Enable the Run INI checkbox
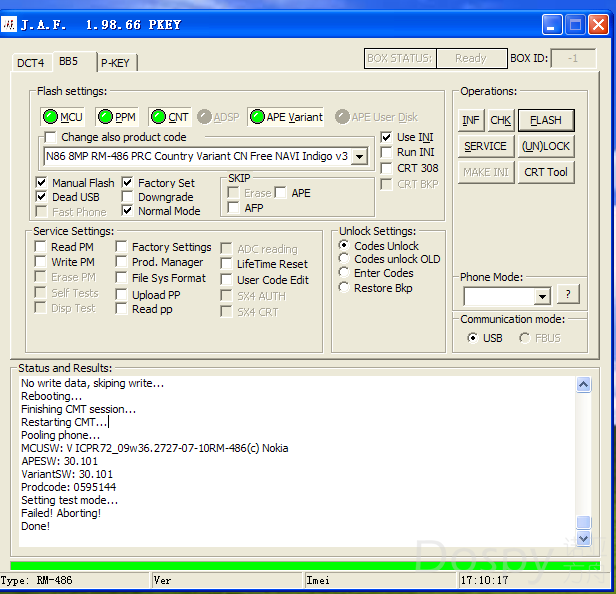 (386, 152)
